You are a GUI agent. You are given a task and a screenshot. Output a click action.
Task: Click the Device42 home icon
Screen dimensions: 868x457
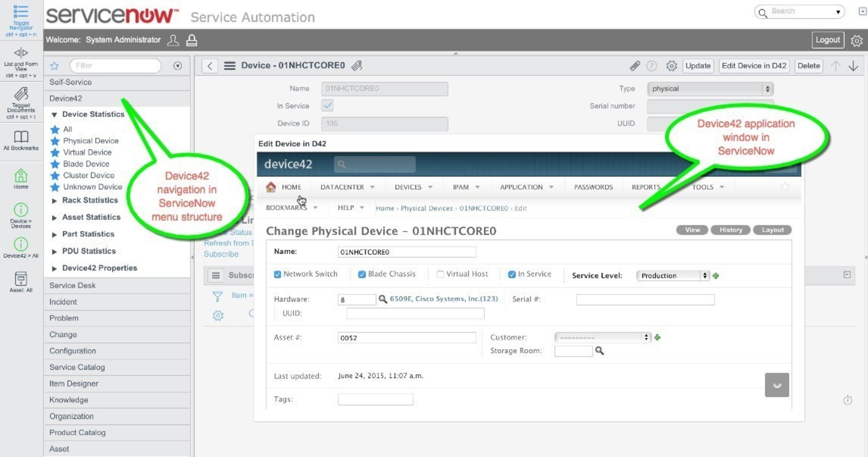tap(270, 187)
